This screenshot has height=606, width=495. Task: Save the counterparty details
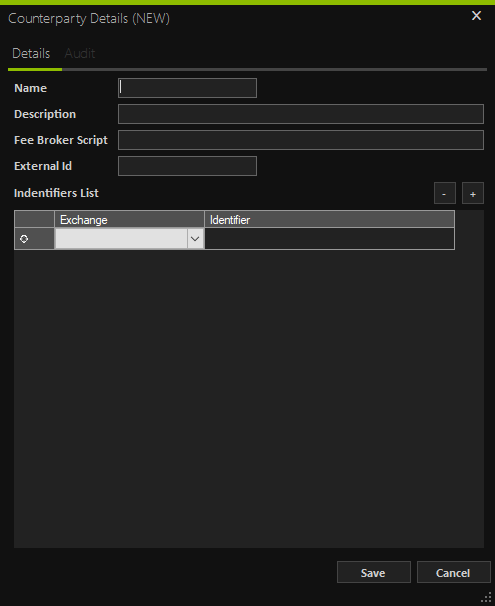[x=374, y=572]
